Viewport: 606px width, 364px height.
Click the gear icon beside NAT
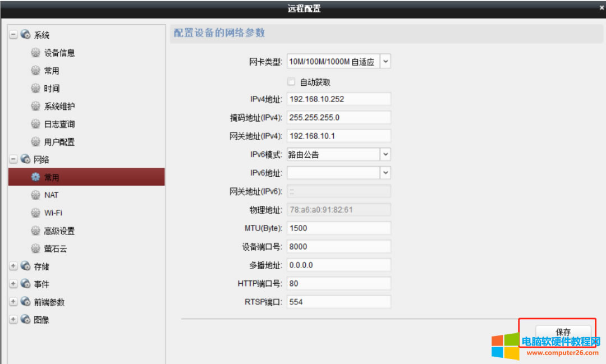pyautogui.click(x=35, y=195)
